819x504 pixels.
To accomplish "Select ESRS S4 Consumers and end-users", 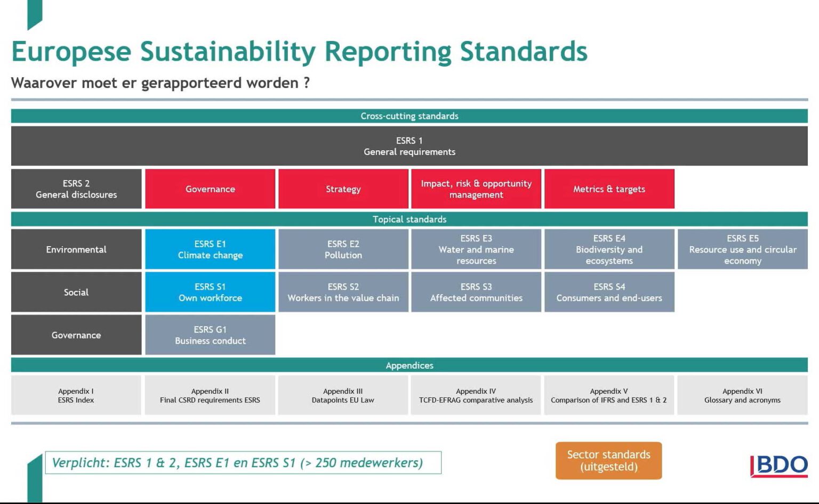I will [609, 292].
